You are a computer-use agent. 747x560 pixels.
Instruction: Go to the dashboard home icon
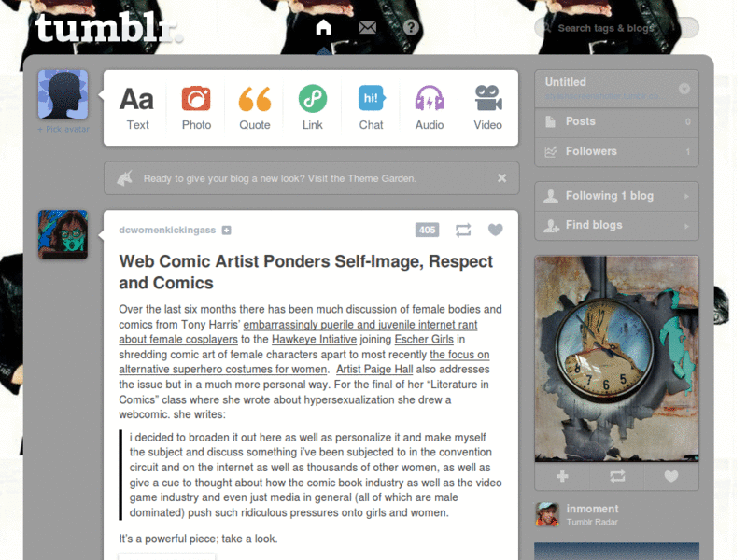point(323,27)
